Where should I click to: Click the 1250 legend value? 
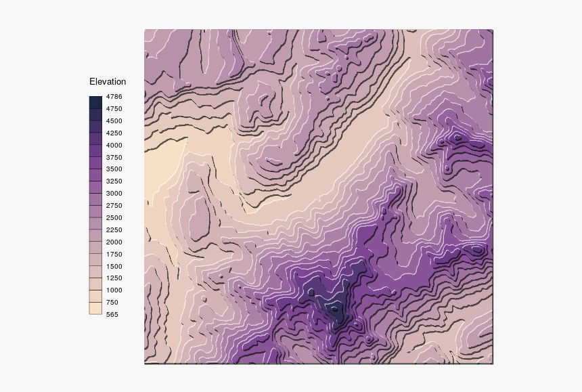point(114,278)
